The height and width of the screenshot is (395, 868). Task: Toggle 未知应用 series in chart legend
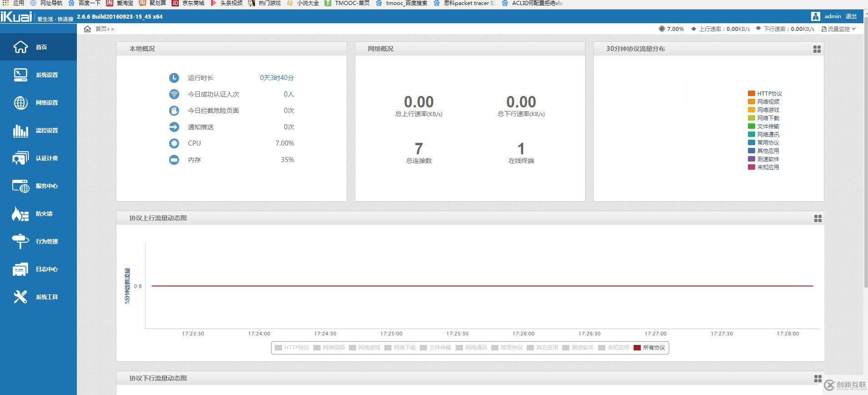[614, 348]
